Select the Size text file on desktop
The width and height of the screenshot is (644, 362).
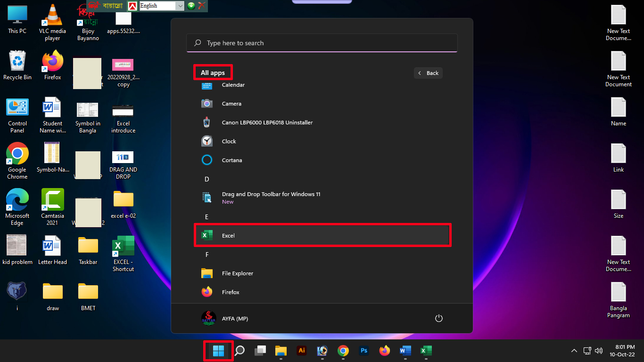(x=619, y=204)
